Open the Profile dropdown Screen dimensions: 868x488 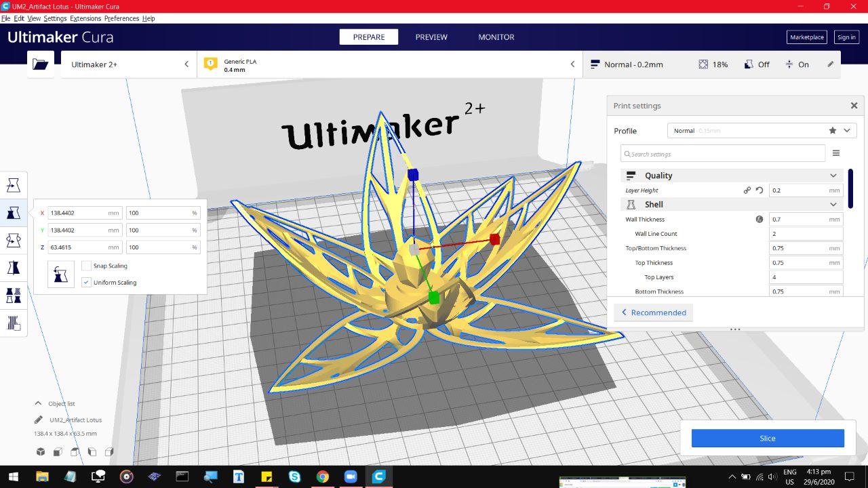762,131
